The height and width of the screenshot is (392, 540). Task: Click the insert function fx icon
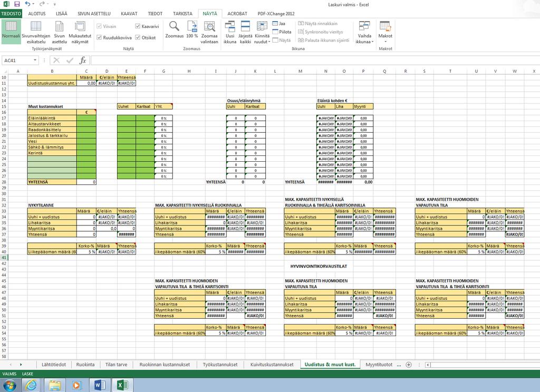click(83, 60)
